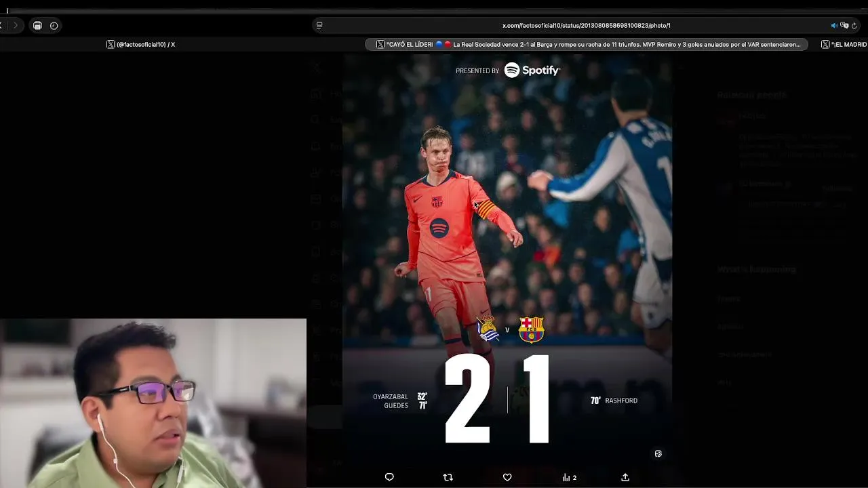The width and height of the screenshot is (868, 488).
Task: Open the view count analytics icon
Action: 570,477
